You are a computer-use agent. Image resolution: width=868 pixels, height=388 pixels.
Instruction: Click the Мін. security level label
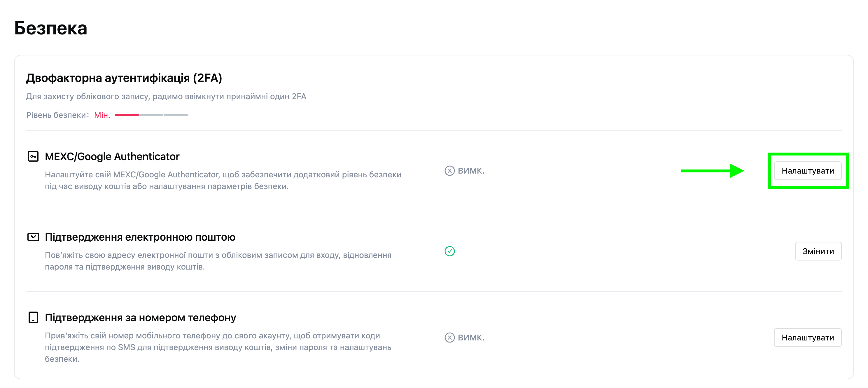pyautogui.click(x=102, y=115)
